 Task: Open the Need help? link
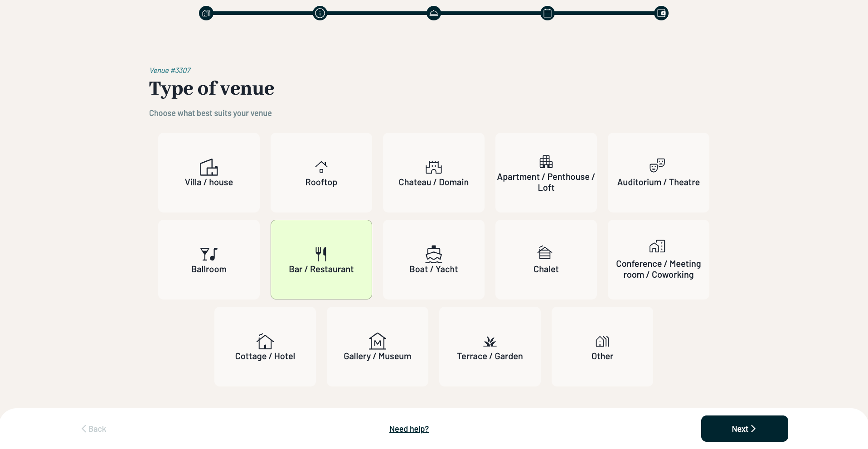pos(409,429)
